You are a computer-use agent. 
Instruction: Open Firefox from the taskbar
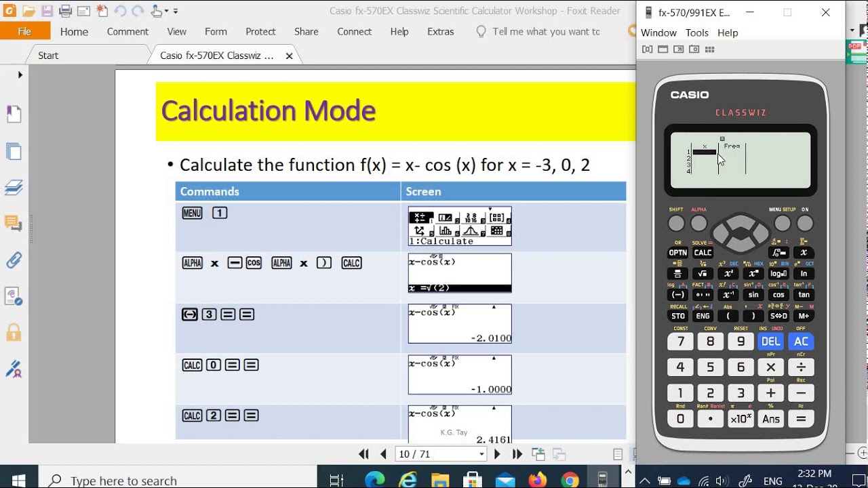coord(538,480)
